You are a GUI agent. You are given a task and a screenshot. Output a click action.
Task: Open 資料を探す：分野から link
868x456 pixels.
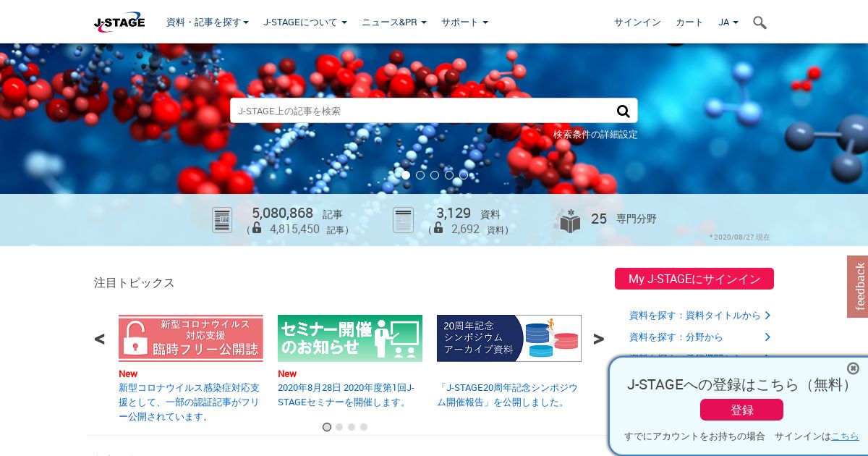(x=676, y=337)
